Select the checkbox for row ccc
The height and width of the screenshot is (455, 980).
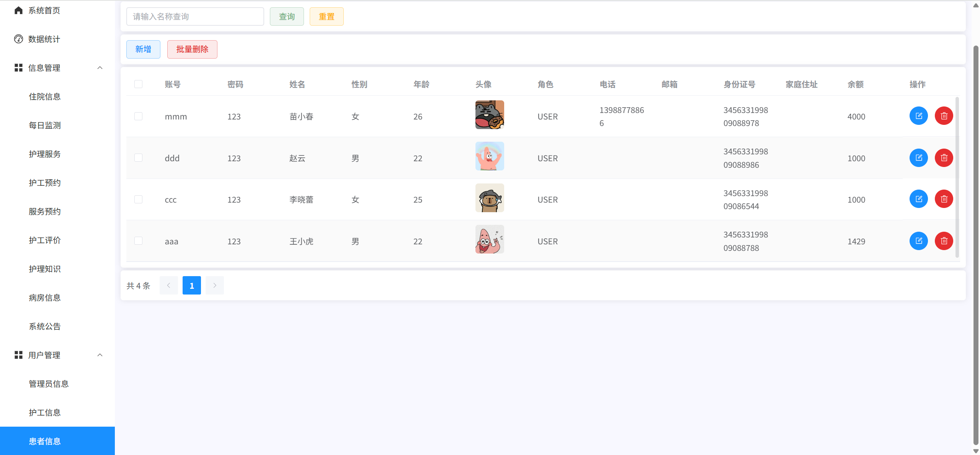pos(138,199)
